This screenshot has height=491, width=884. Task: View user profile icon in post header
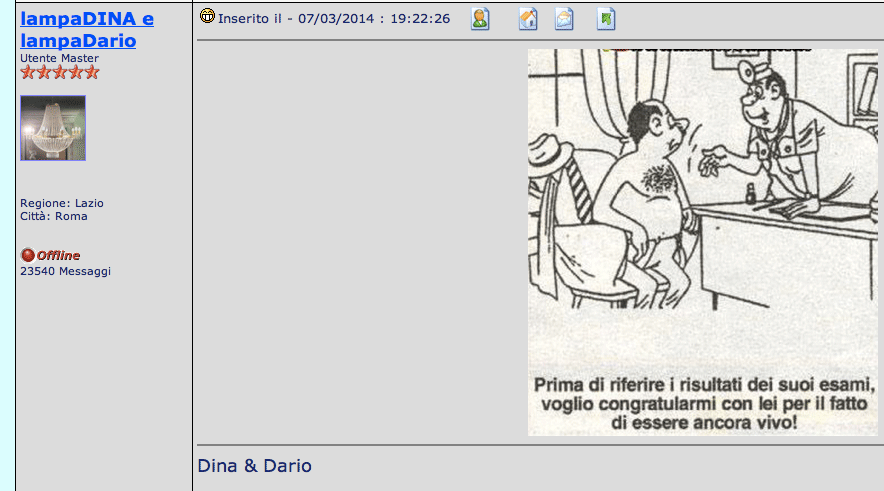pyautogui.click(x=480, y=19)
